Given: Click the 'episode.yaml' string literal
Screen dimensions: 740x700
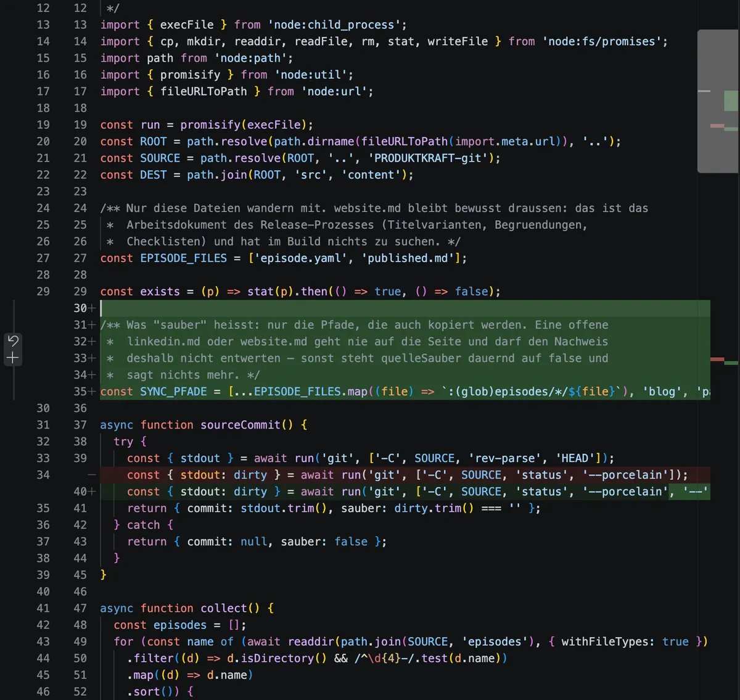Looking at the screenshot, I should [x=301, y=258].
